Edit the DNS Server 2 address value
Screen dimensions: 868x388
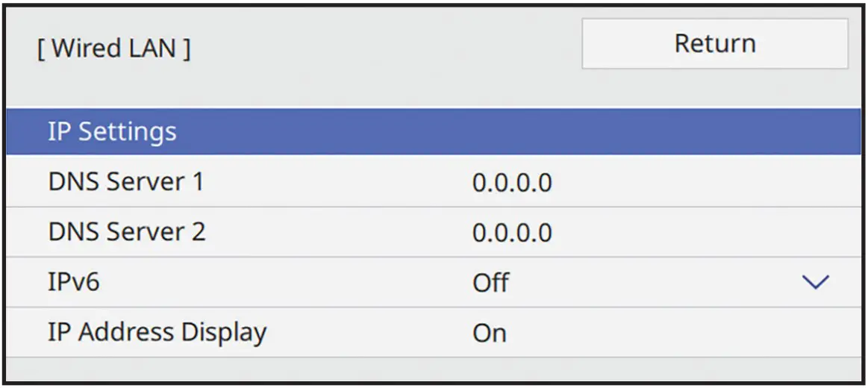click(512, 233)
